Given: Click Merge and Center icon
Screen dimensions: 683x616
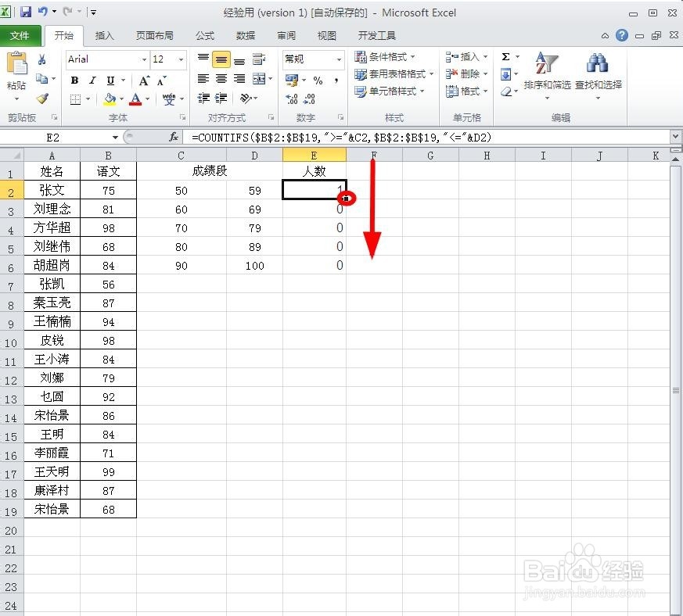Looking at the screenshot, I should tap(259, 79).
